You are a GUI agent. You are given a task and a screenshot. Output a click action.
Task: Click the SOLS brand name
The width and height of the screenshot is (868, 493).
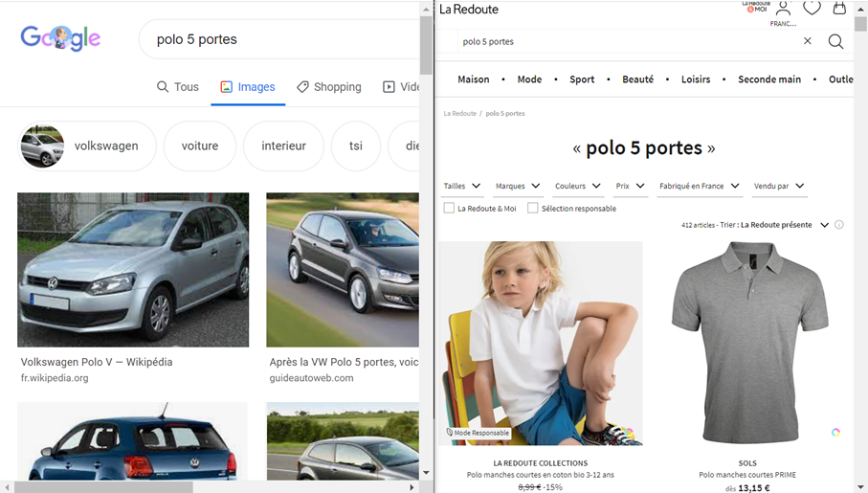[747, 463]
